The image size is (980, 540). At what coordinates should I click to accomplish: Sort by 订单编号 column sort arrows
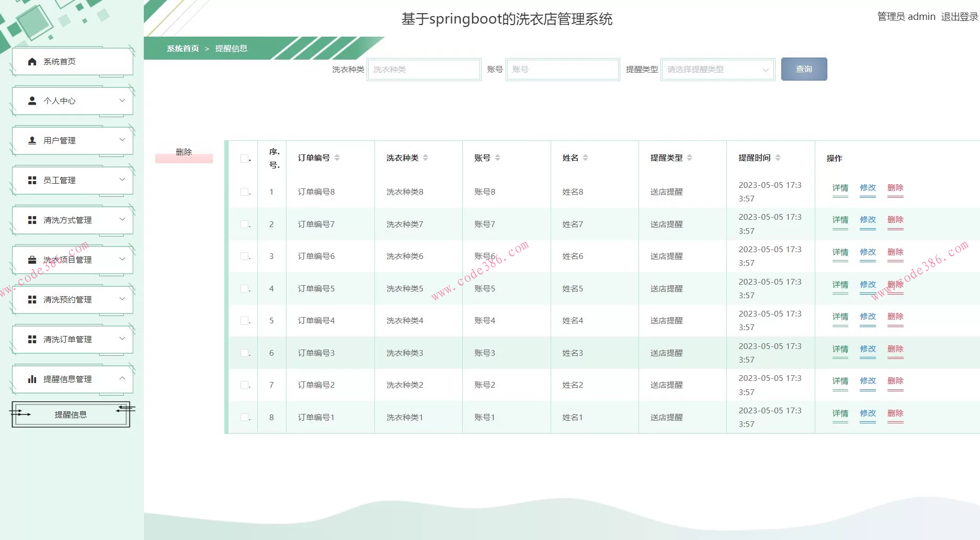pyautogui.click(x=337, y=157)
